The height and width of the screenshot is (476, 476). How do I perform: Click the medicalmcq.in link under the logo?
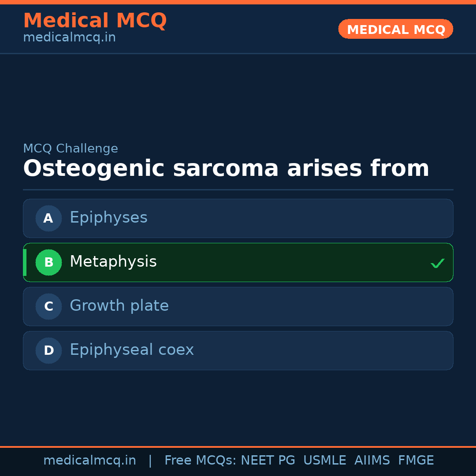(x=69, y=37)
